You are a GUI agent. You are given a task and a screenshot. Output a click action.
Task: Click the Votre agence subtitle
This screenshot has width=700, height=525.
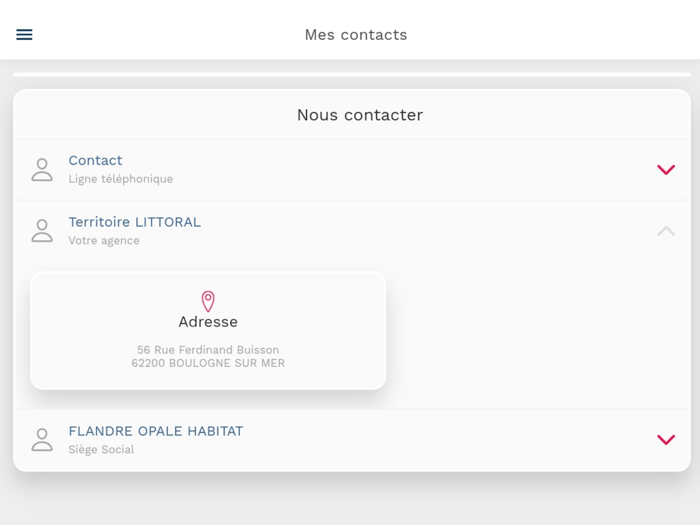point(104,241)
